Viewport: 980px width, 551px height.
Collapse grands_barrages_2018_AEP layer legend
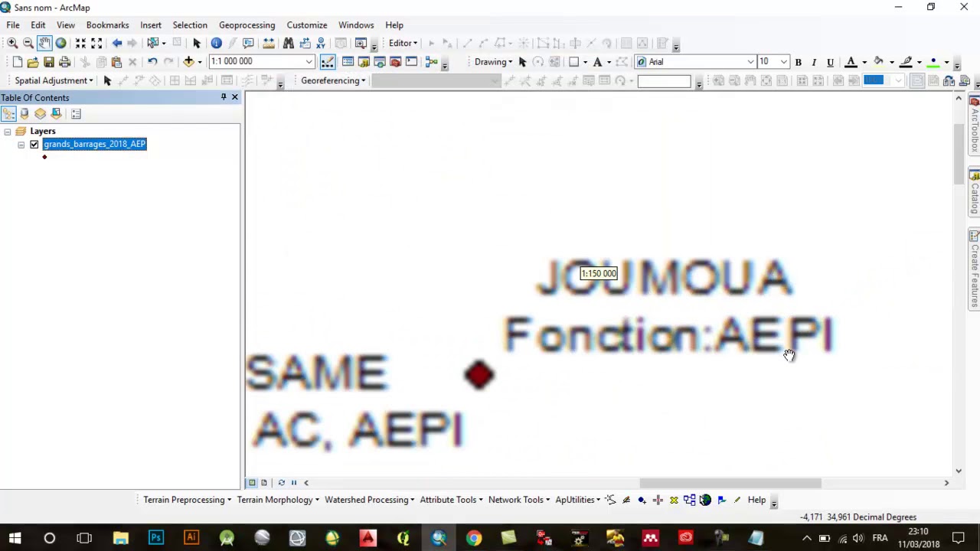tap(21, 145)
